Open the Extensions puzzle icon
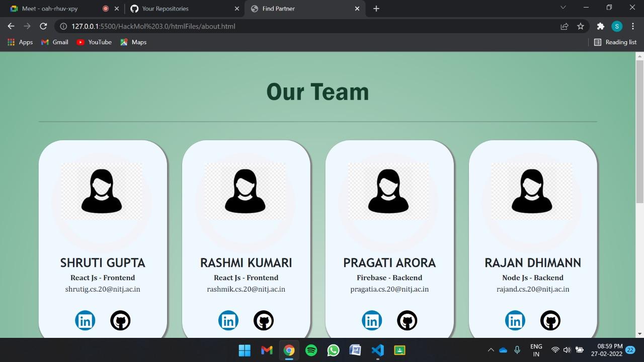The width and height of the screenshot is (644, 362). pyautogui.click(x=600, y=26)
